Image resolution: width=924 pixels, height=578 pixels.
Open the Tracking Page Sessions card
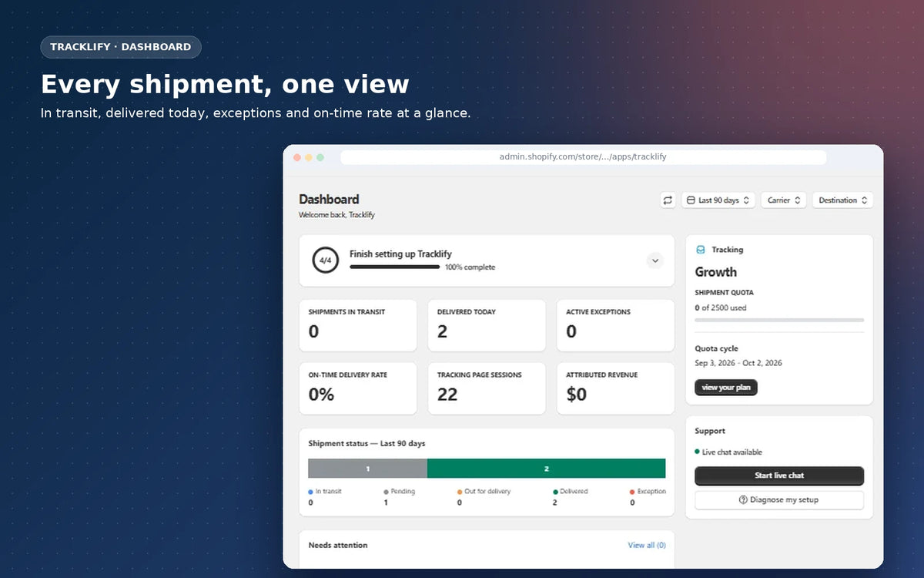point(487,388)
